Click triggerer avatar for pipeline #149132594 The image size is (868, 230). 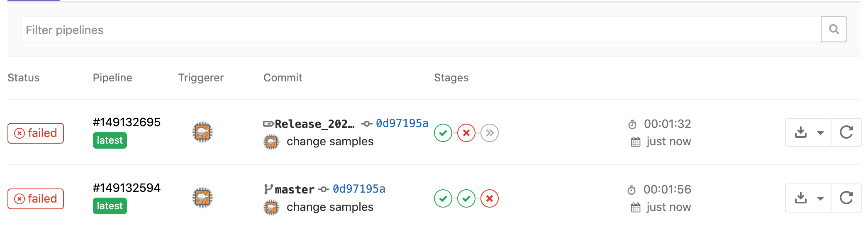(202, 198)
